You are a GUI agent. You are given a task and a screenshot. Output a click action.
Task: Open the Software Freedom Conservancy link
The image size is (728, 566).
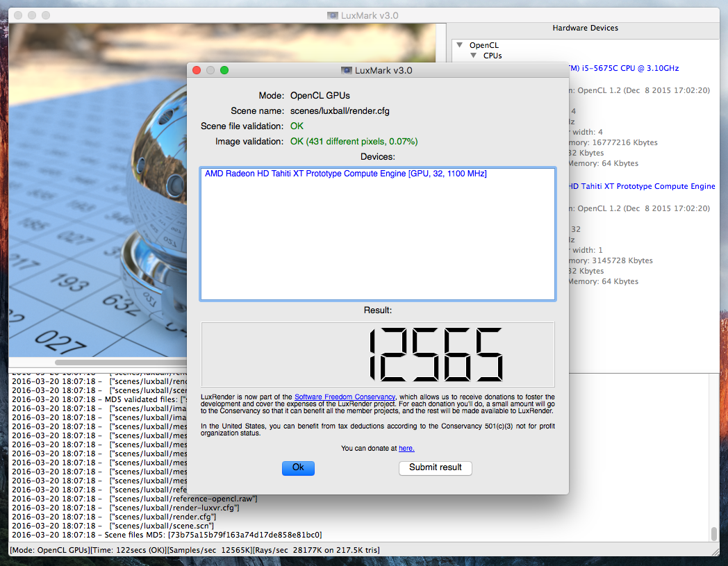pos(345,397)
